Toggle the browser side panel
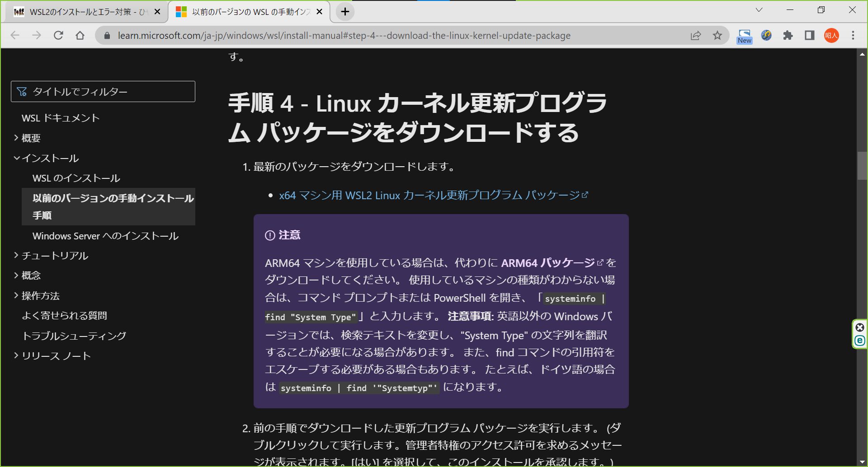The height and width of the screenshot is (467, 868). coord(810,35)
